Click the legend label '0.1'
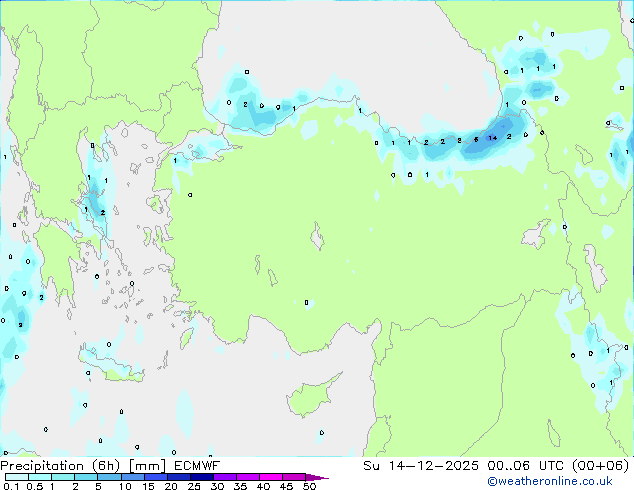This screenshot has height=490, width=634. pyautogui.click(x=11, y=486)
